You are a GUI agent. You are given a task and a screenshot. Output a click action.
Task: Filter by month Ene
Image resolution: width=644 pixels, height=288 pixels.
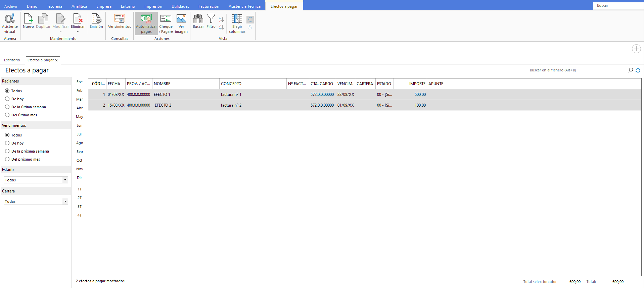[x=80, y=82]
